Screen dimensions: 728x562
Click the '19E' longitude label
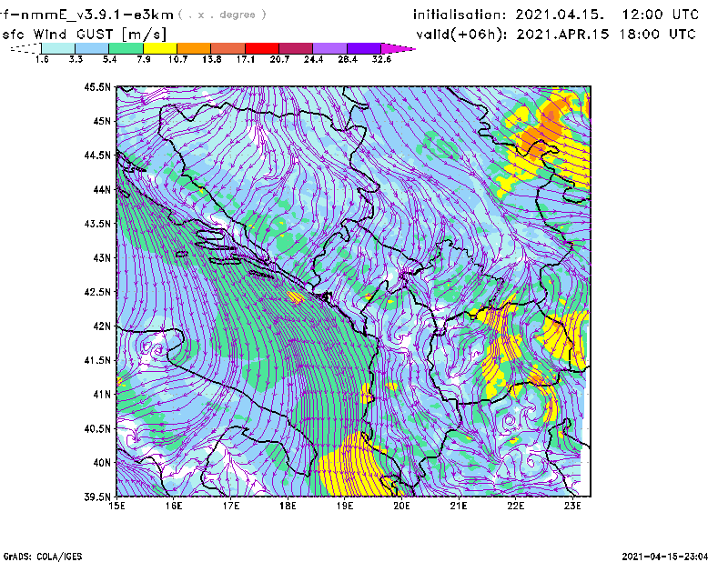(345, 506)
